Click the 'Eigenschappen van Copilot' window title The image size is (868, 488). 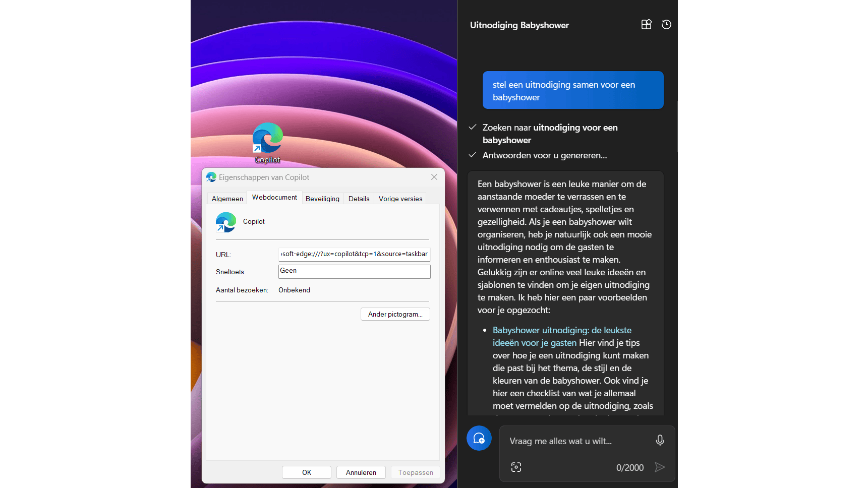pos(264,177)
